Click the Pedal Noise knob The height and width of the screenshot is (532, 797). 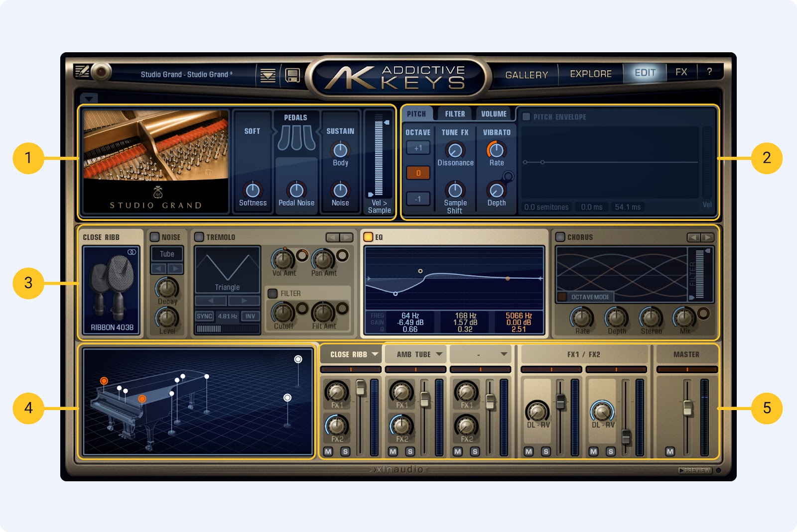(296, 190)
